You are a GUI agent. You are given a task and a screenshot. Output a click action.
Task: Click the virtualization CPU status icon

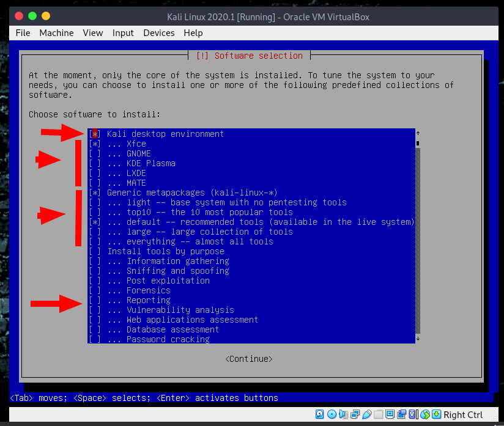413,414
